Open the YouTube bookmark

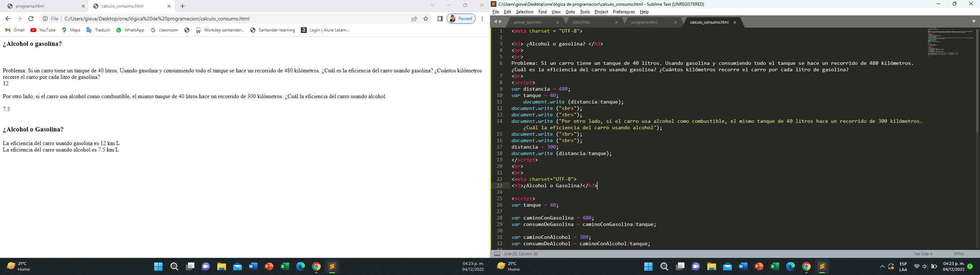[x=43, y=30]
